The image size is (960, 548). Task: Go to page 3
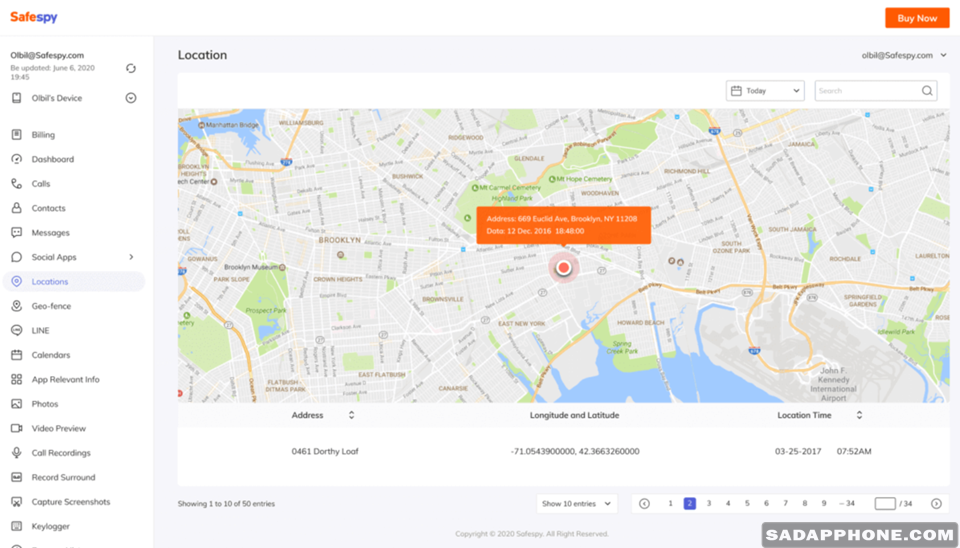point(709,503)
